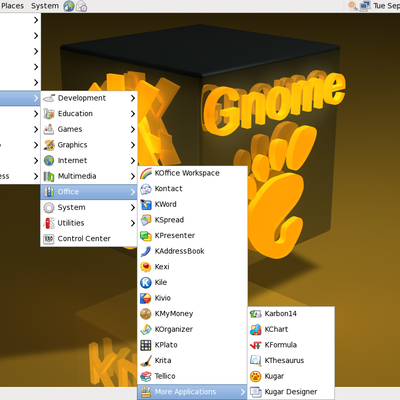
Task: Expand the Internet submenu arrow
Action: pos(133,161)
